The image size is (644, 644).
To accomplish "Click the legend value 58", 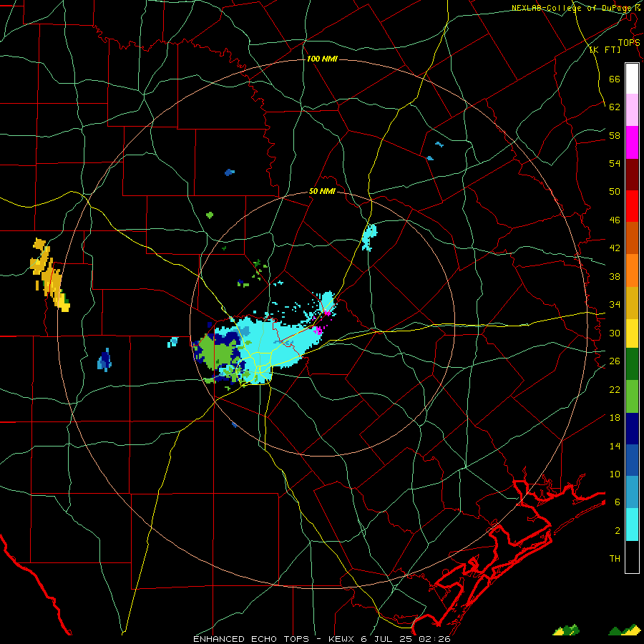I will [x=615, y=135].
